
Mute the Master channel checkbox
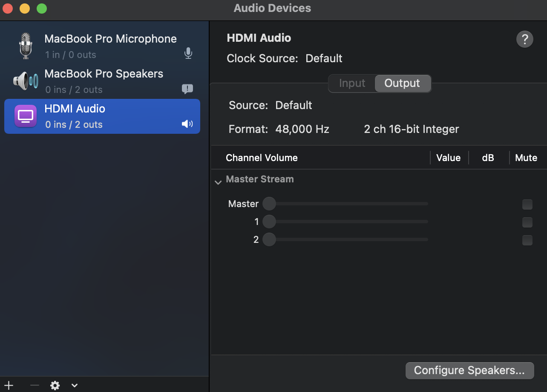(x=527, y=205)
